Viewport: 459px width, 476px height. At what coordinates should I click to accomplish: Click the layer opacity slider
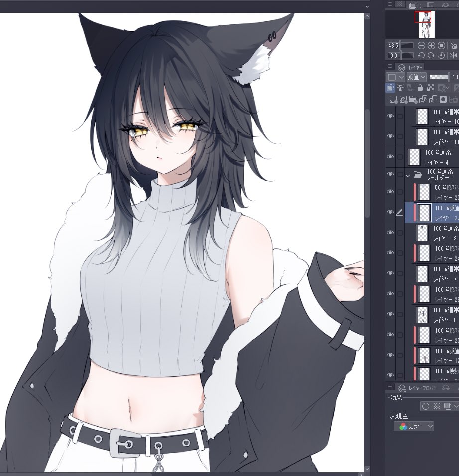coord(439,77)
